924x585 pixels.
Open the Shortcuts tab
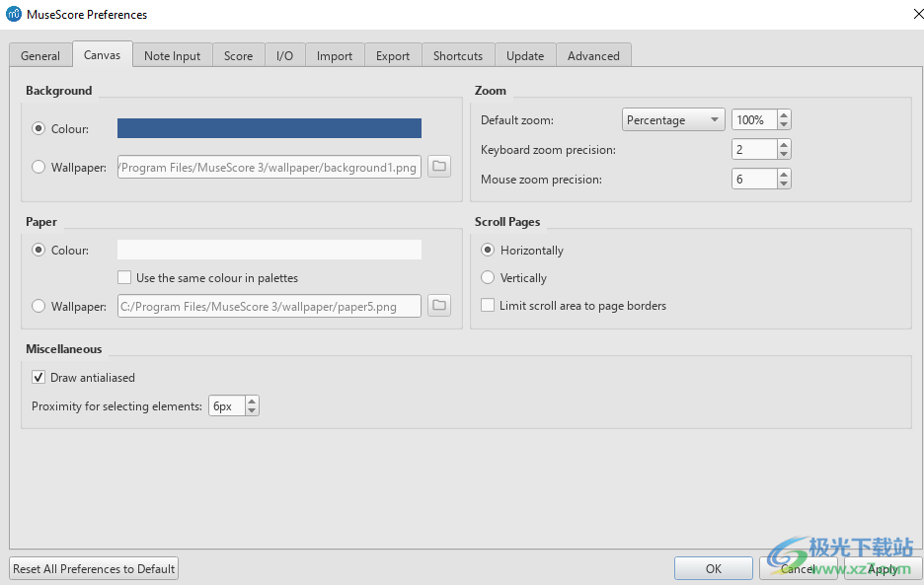pyautogui.click(x=458, y=56)
